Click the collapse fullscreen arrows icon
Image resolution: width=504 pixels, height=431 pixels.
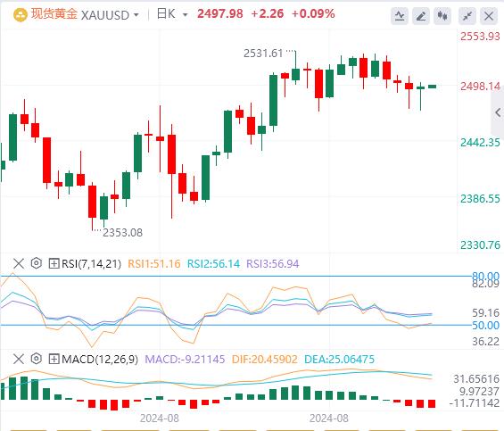coord(467,16)
